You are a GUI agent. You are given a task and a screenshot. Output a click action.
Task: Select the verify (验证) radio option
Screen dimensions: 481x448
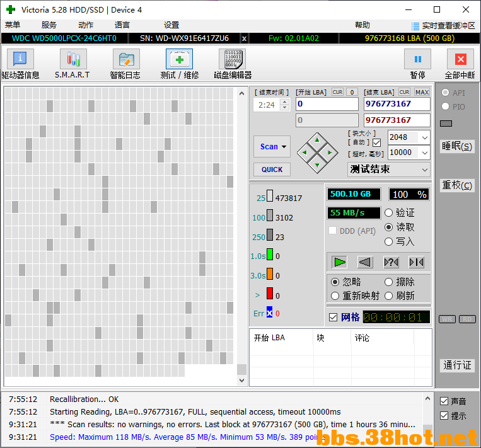point(388,212)
